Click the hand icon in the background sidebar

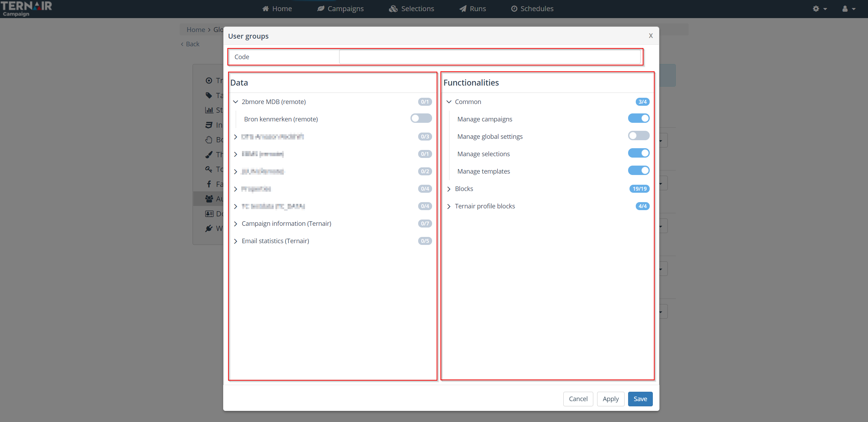coord(209,140)
